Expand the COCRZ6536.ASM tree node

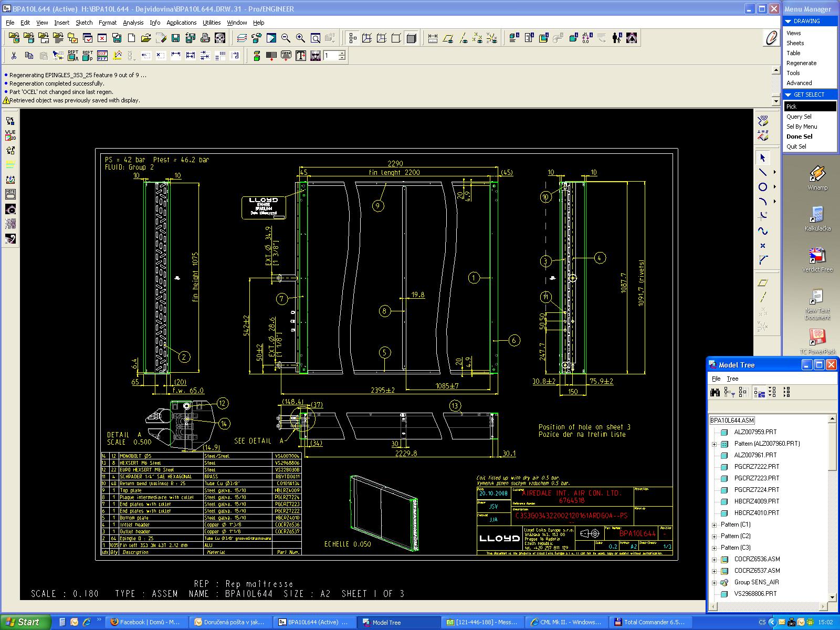(x=714, y=560)
